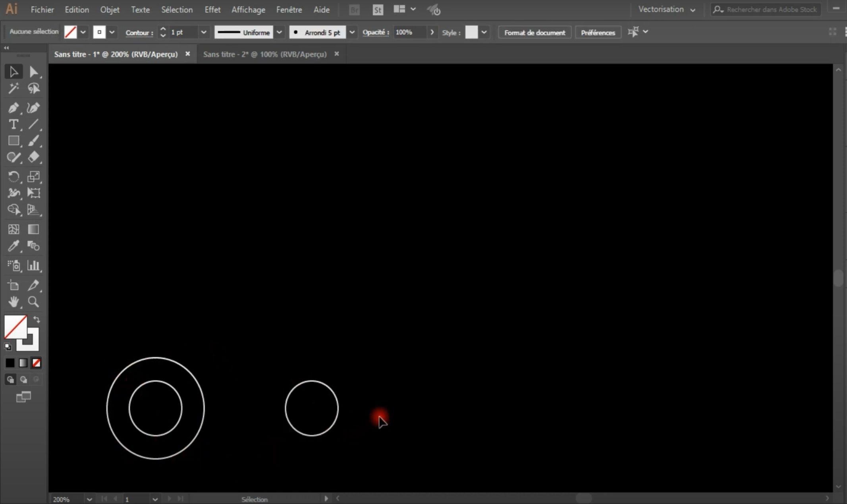847x504 pixels.
Task: Click the Préférences button
Action: pos(598,33)
